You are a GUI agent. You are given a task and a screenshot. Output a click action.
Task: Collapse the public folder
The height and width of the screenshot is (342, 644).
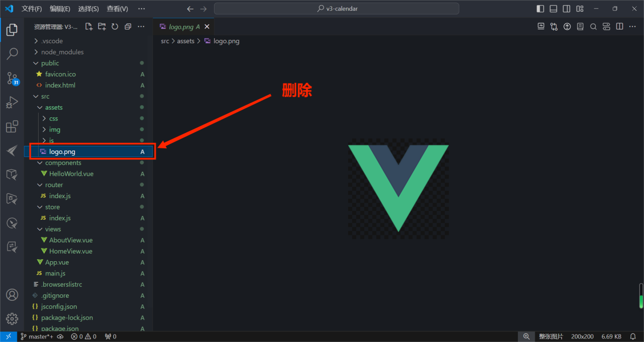[x=89, y=63]
